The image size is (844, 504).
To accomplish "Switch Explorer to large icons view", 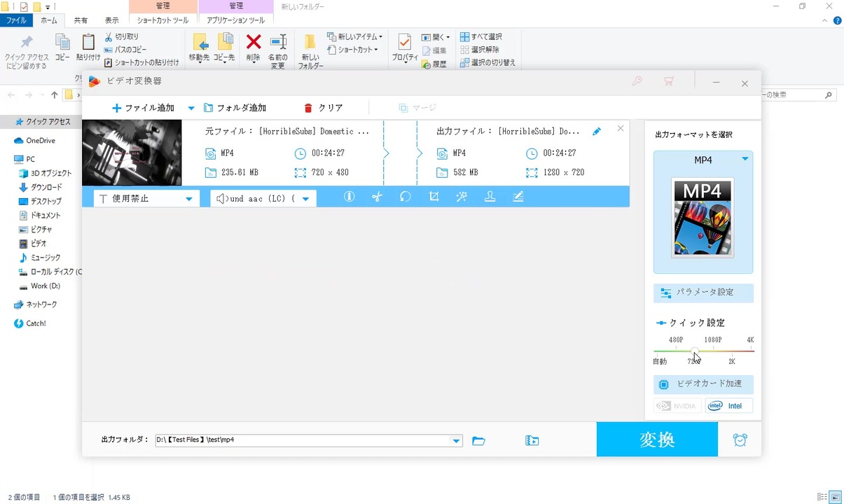I will (835, 497).
